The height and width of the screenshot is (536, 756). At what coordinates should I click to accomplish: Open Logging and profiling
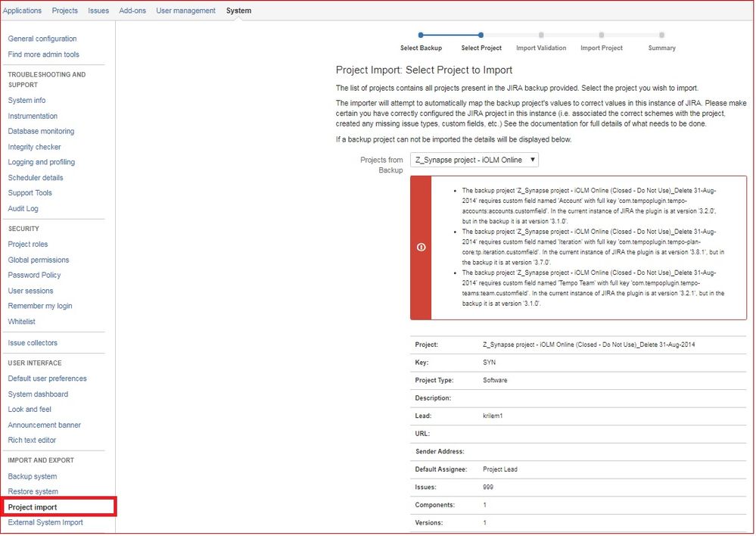click(x=42, y=162)
